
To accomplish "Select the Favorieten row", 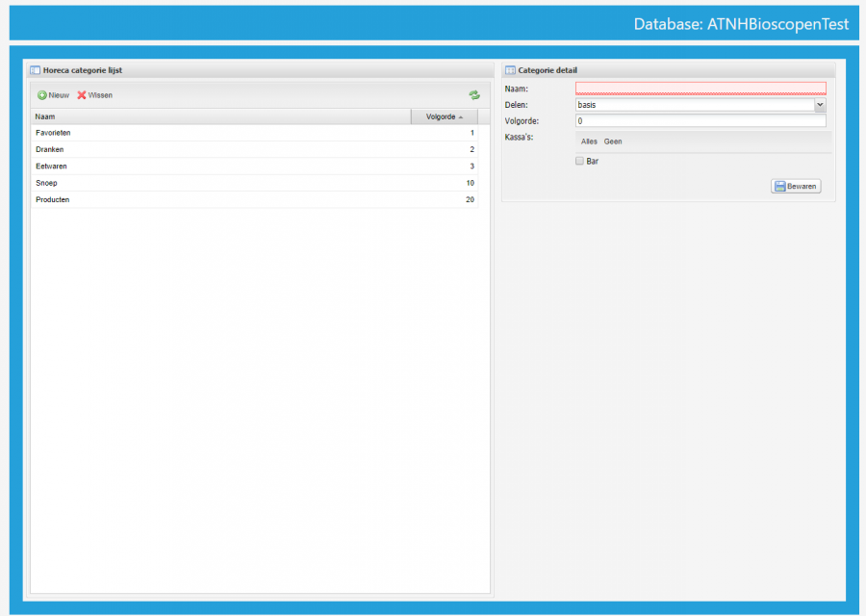I will point(255,133).
